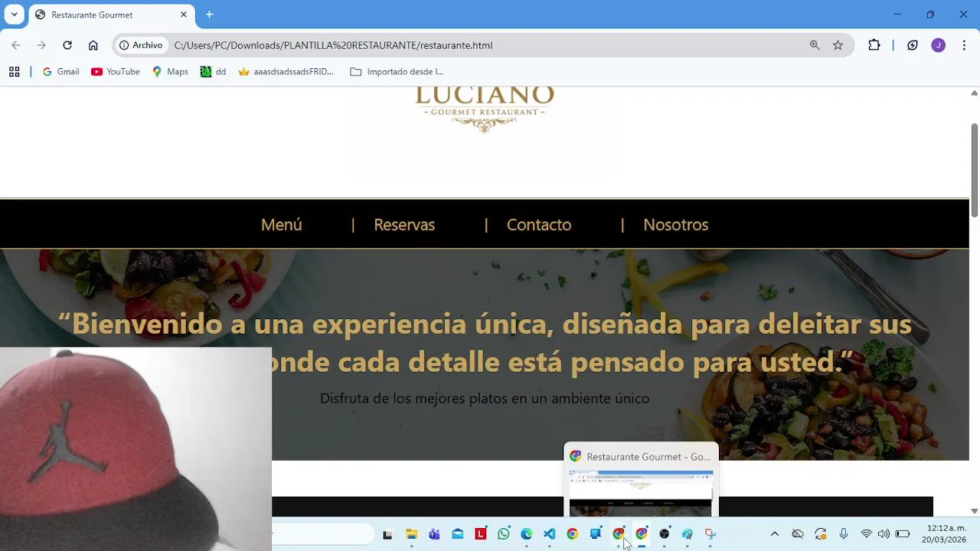This screenshot has width=980, height=551.
Task: Select the Restaurante Gourmet tab
Action: (110, 15)
